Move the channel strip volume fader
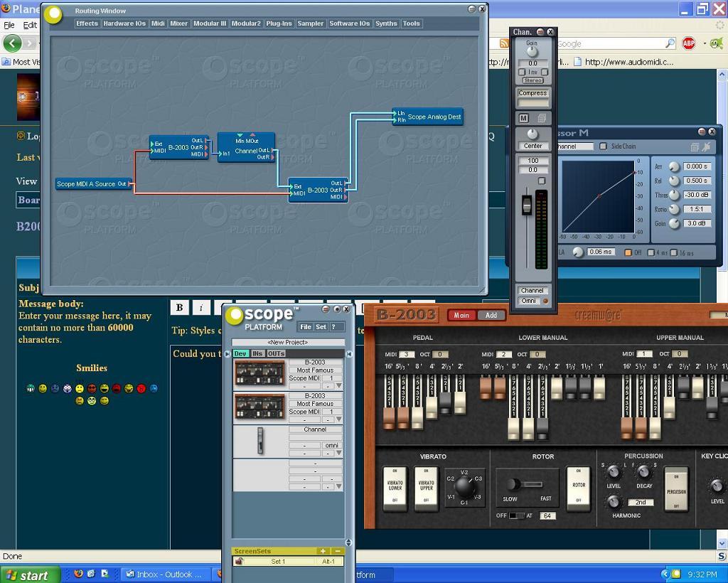728x583 pixels. tap(527, 205)
